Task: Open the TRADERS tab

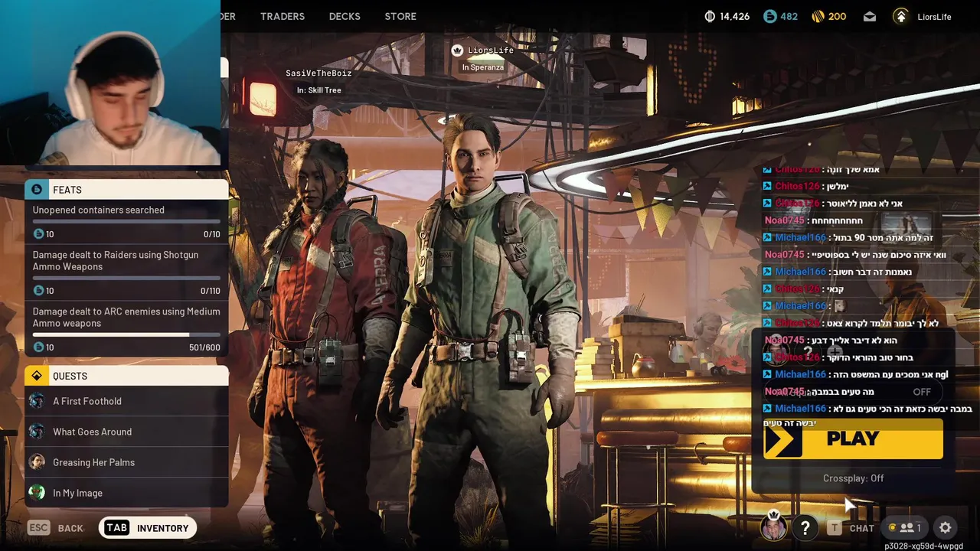Action: [x=282, y=16]
